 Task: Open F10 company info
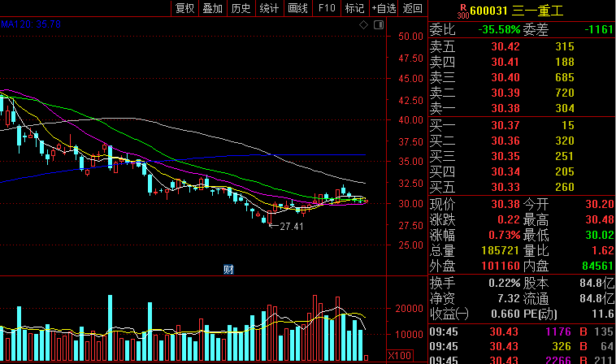point(327,8)
